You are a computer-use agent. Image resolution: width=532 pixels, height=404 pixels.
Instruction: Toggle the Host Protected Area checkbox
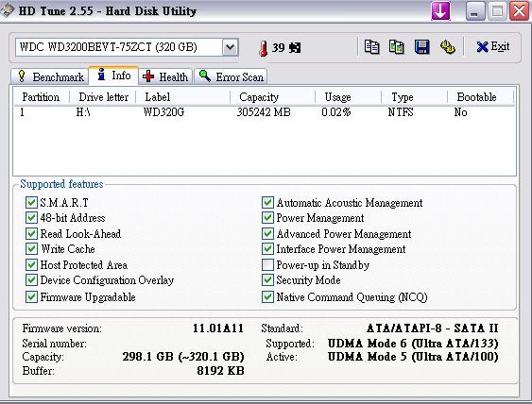click(x=31, y=264)
